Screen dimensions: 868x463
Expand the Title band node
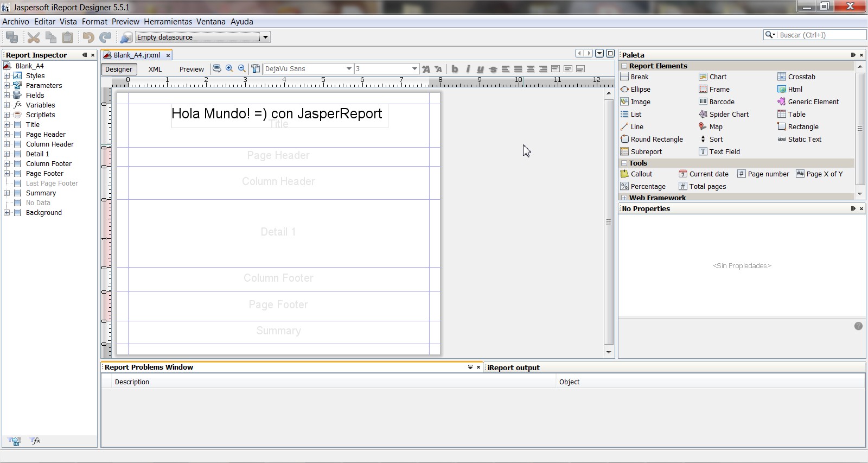point(7,125)
